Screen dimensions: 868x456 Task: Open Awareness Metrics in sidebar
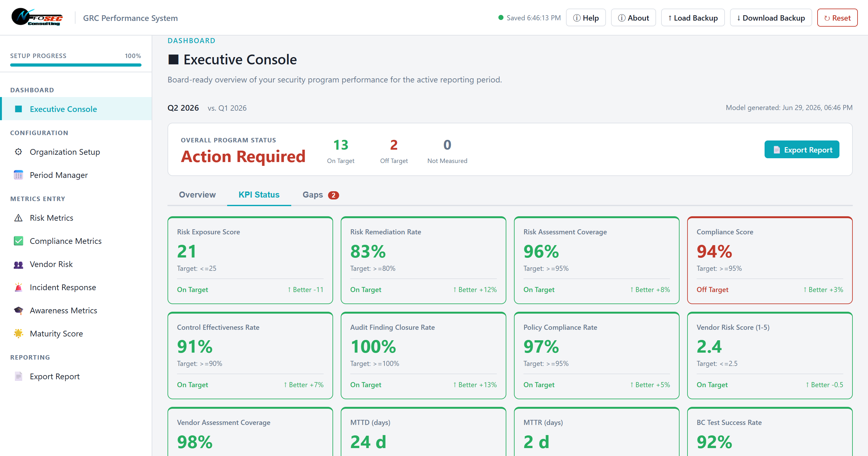(x=76, y=310)
